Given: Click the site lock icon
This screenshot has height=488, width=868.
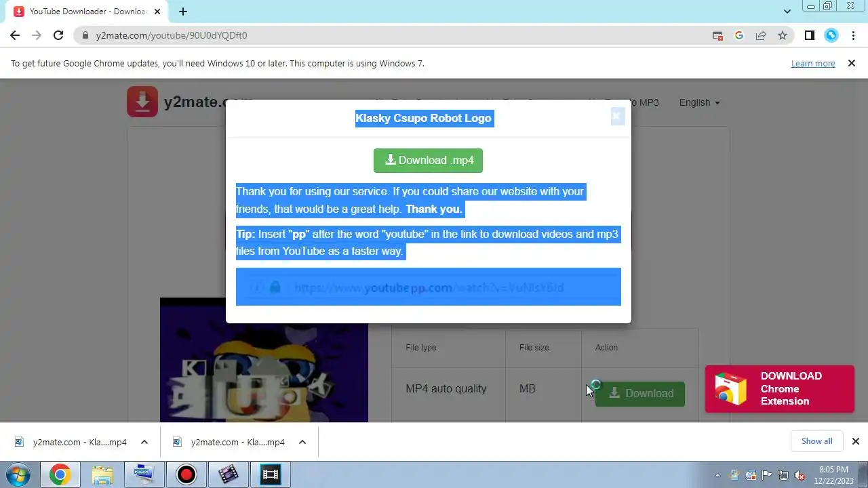Looking at the screenshot, I should pos(85,35).
